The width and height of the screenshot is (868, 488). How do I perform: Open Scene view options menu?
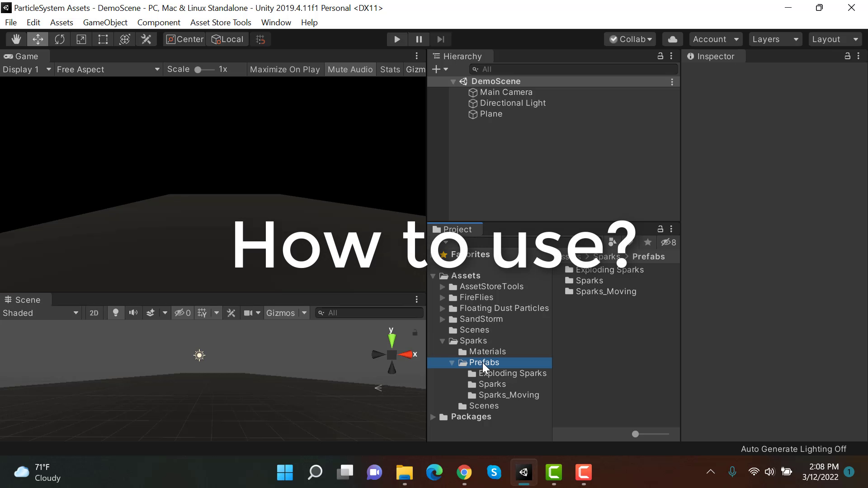pos(417,300)
